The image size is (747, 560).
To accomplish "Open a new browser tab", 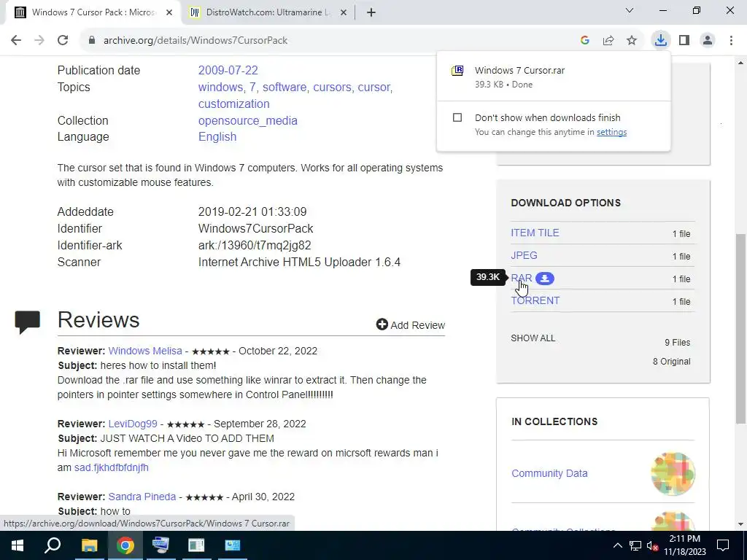I will [x=371, y=12].
